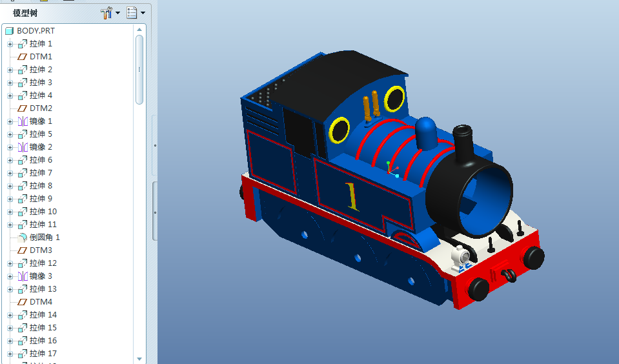Click the datum plane icon of DTM4

[23, 302]
